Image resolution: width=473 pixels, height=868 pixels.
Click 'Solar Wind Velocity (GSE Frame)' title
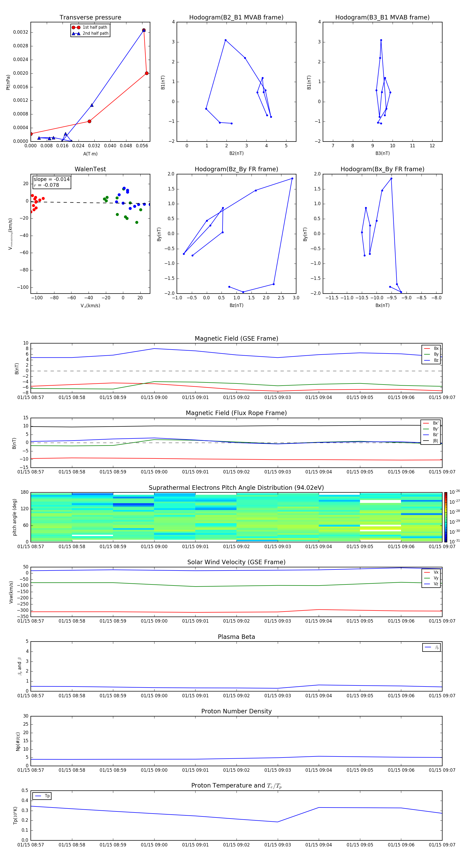point(236,562)
